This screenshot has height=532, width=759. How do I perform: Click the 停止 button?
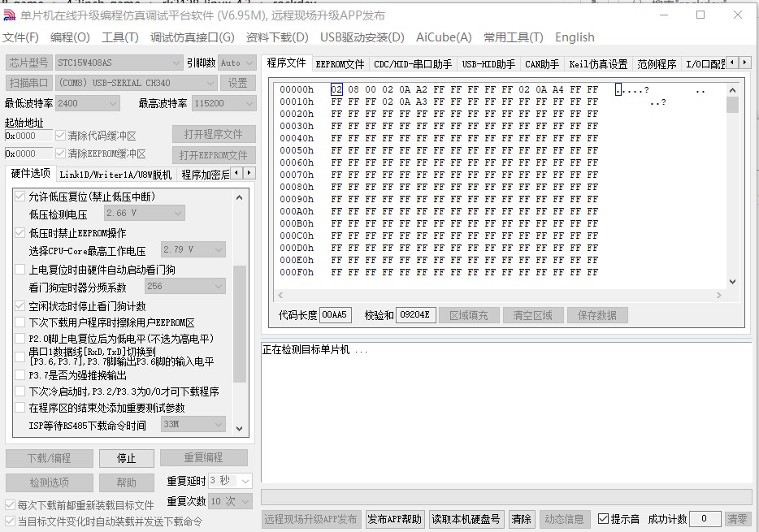pyautogui.click(x=126, y=458)
